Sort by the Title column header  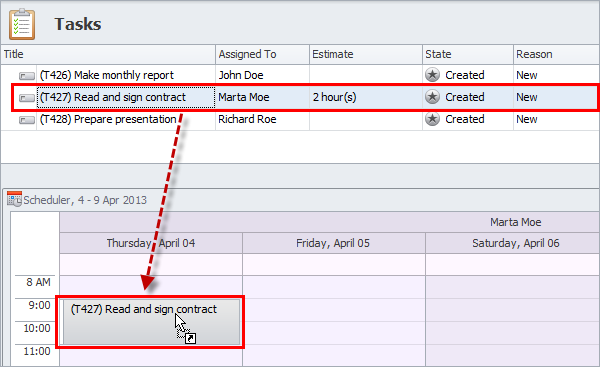click(x=108, y=54)
